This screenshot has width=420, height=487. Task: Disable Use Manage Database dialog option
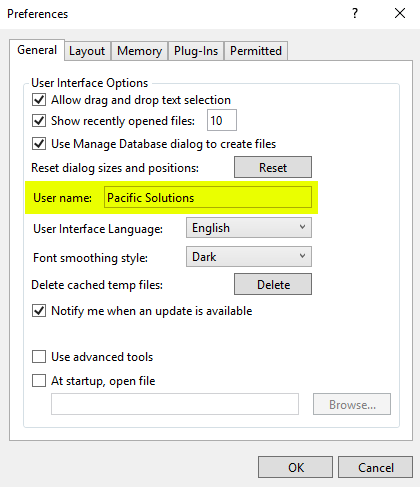pyautogui.click(x=39, y=144)
